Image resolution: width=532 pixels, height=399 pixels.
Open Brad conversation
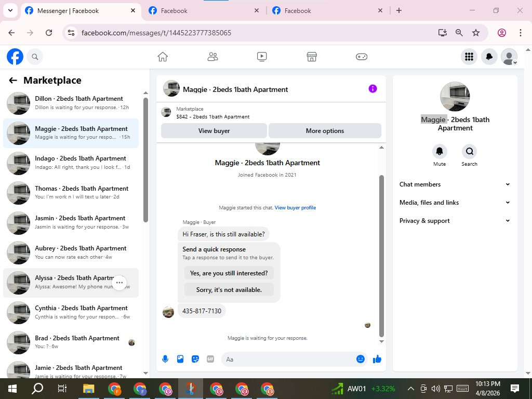point(71,342)
